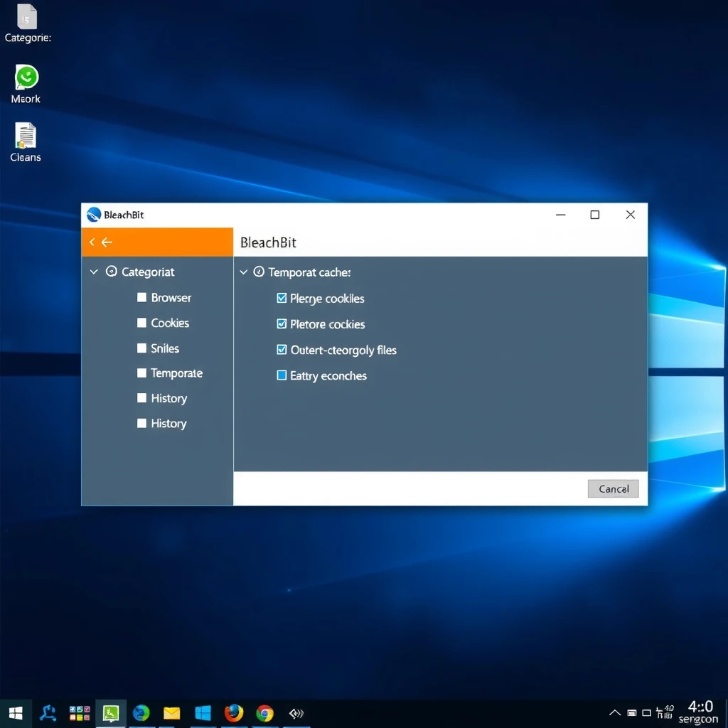Click the sound wave icon on taskbar

pos(296,713)
